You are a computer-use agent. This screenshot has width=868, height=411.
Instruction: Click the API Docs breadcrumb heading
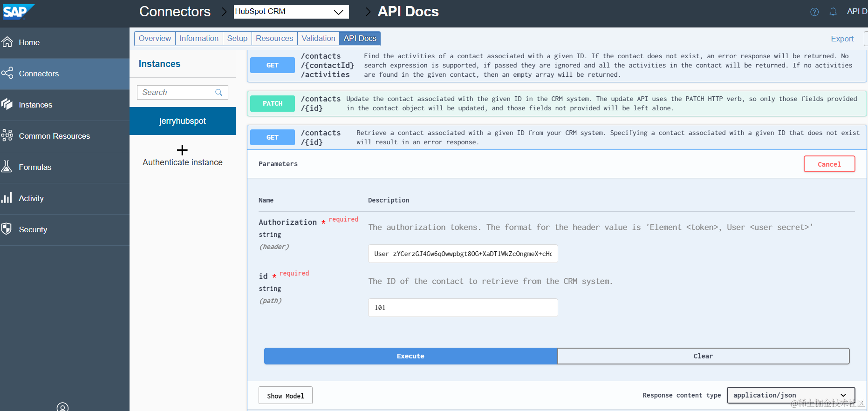[x=408, y=12]
